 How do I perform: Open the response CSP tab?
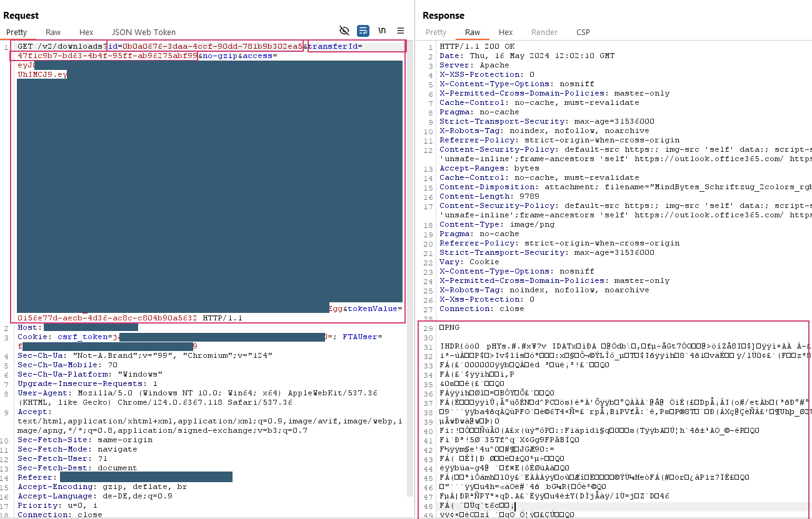pyautogui.click(x=583, y=32)
